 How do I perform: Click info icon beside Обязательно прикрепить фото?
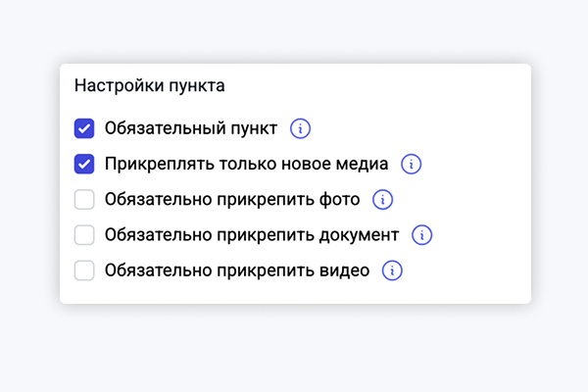[x=383, y=200]
